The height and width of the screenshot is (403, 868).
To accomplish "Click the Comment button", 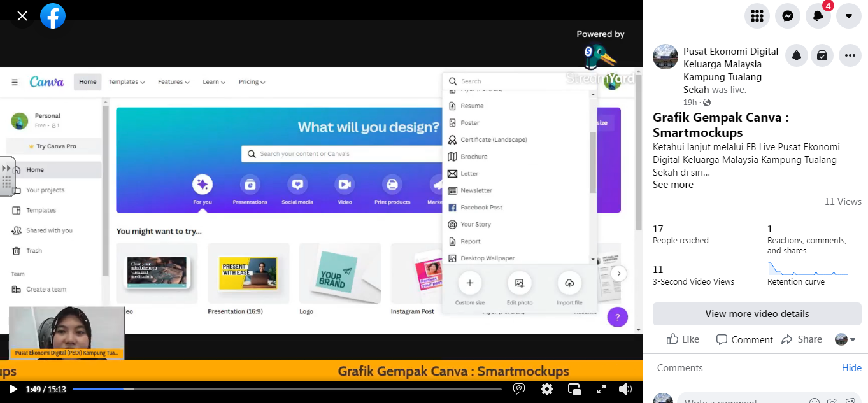I will point(744,339).
